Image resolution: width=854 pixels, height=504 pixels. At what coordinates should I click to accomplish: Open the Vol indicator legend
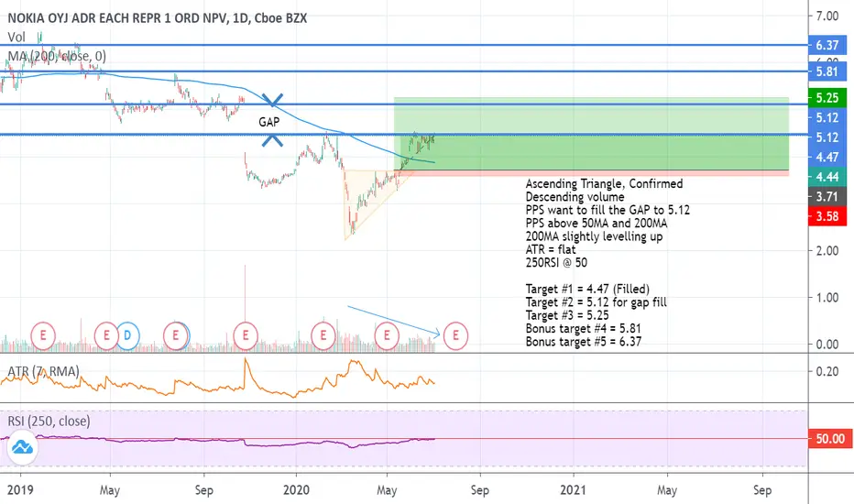[x=16, y=37]
